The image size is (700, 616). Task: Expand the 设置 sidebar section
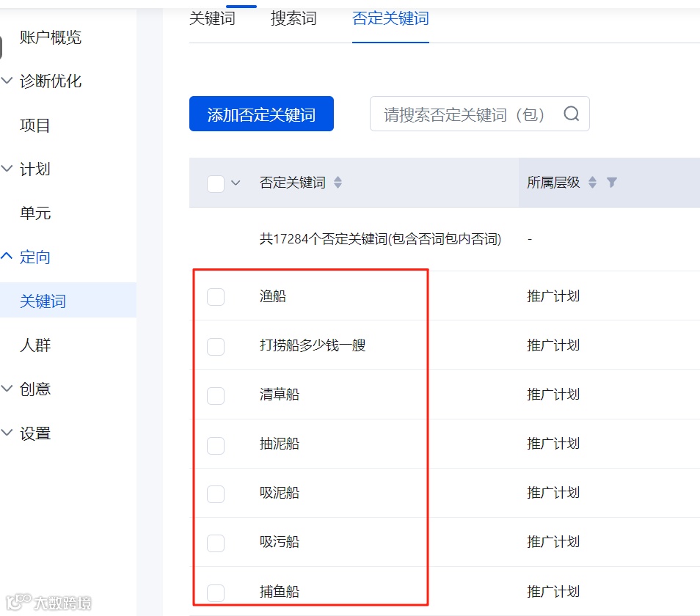click(7, 432)
